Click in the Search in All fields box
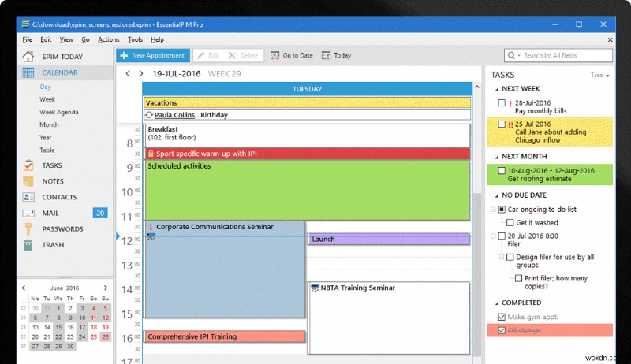 pyautogui.click(x=558, y=55)
